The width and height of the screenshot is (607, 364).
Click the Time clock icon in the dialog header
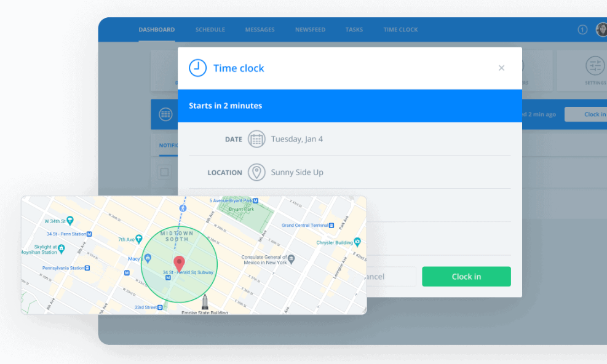pos(197,68)
